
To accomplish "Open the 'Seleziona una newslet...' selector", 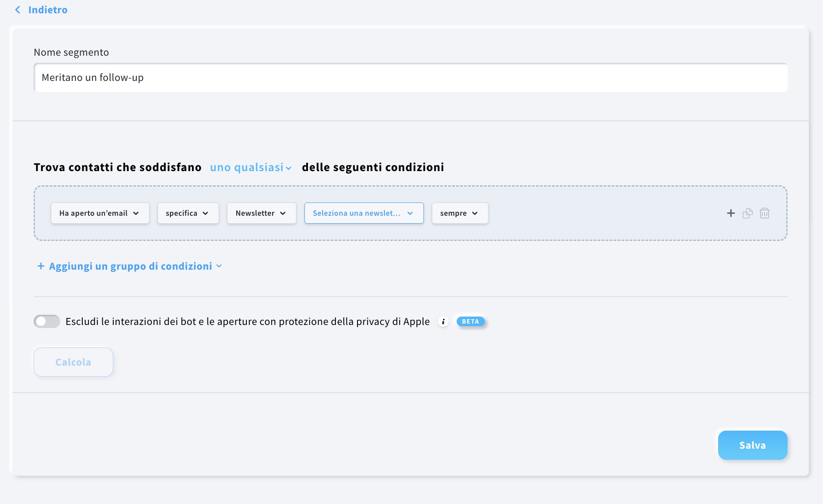I will tap(364, 213).
